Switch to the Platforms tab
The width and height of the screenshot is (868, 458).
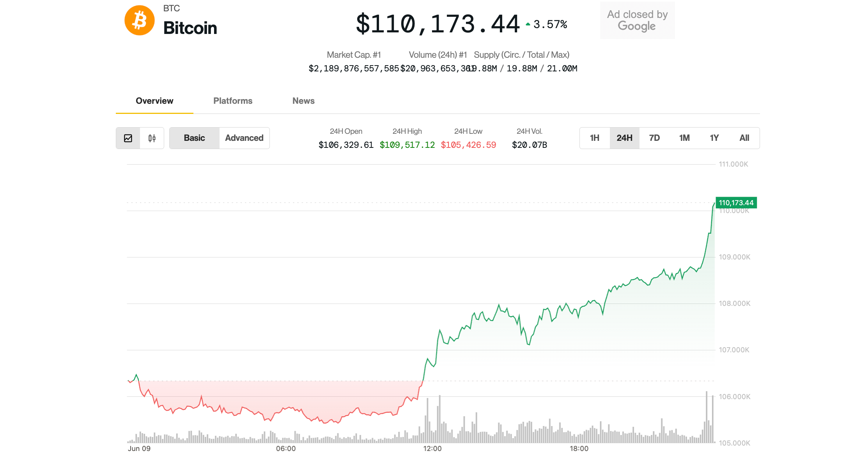click(232, 101)
